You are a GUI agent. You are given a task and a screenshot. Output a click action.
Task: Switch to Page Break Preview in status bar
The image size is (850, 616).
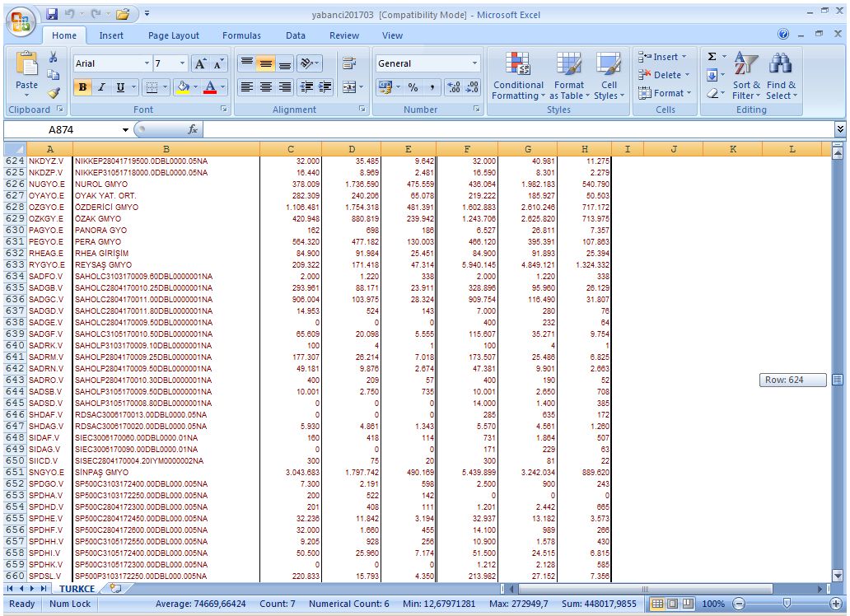[x=688, y=604]
